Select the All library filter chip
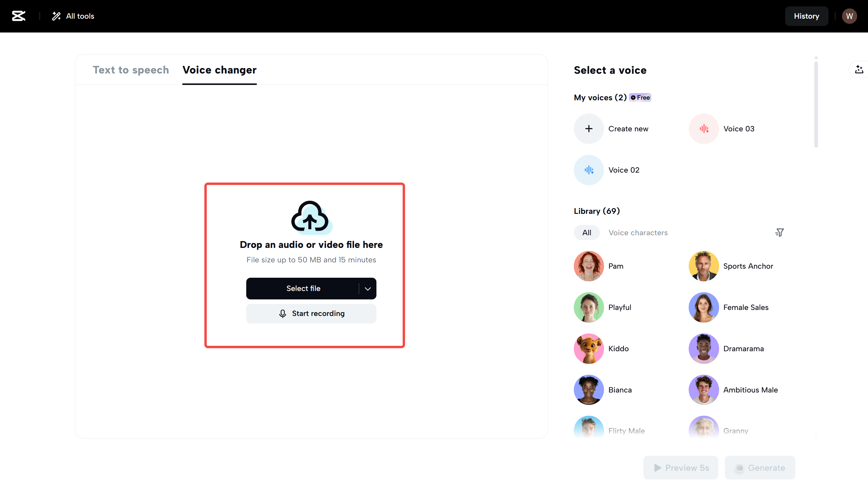The width and height of the screenshot is (868, 497). 587,233
